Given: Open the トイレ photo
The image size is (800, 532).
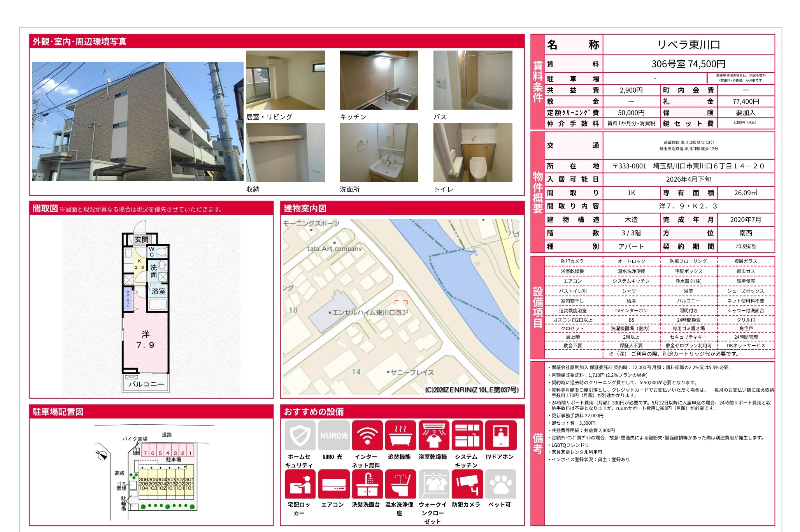Looking at the screenshot, I should pos(473,152).
